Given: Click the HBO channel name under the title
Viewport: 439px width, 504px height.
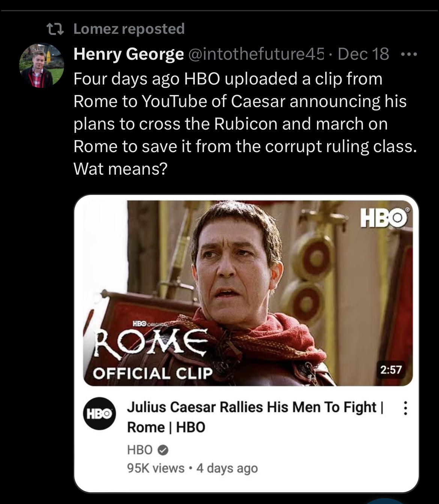Looking at the screenshot, I should click(x=140, y=450).
